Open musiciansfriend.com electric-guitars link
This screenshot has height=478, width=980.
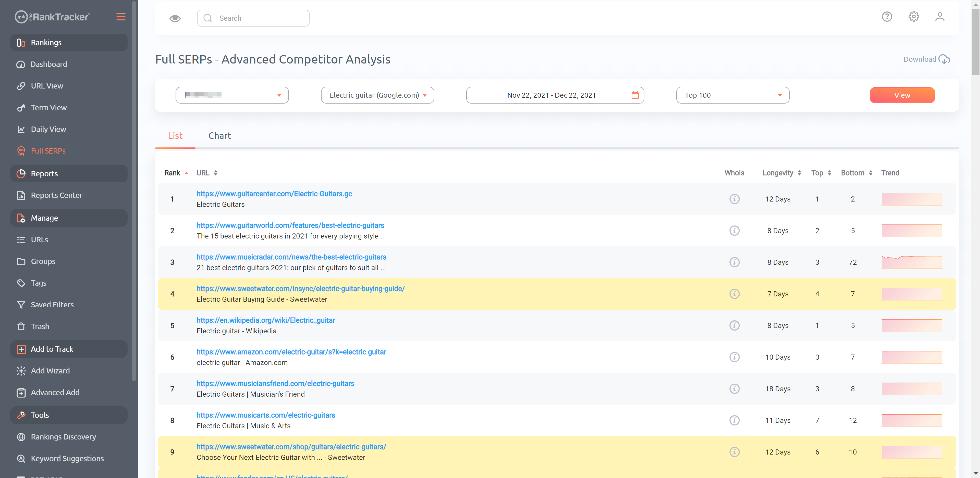(275, 383)
